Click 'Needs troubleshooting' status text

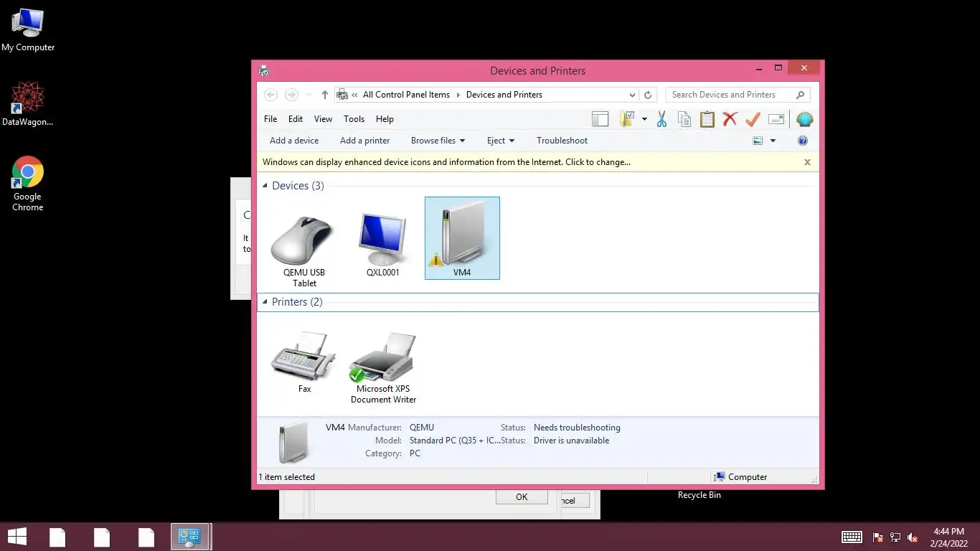click(x=577, y=428)
